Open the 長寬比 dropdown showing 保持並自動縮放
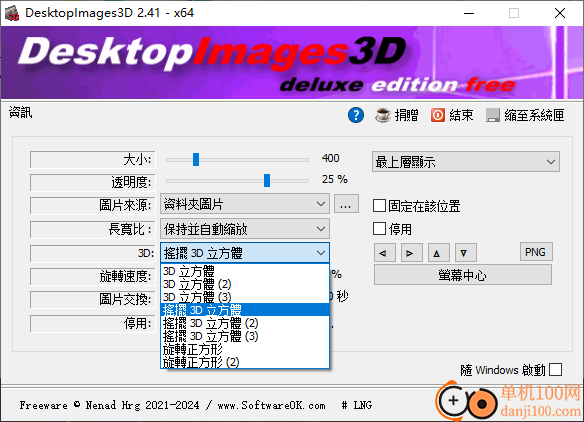 click(245, 229)
